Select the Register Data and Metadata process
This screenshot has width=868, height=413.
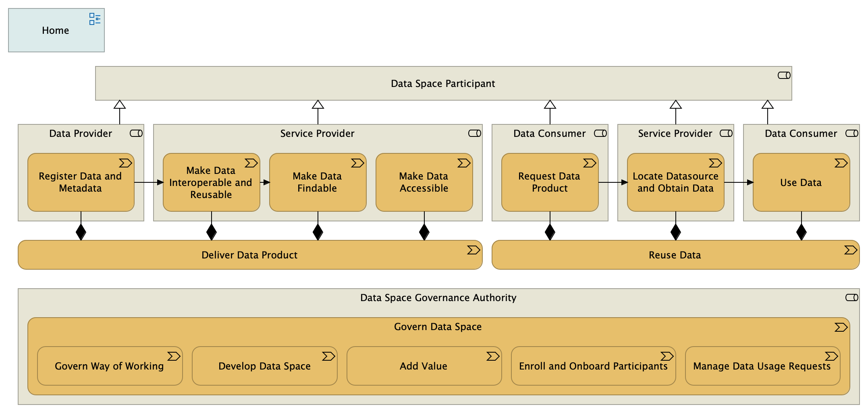[x=81, y=182]
